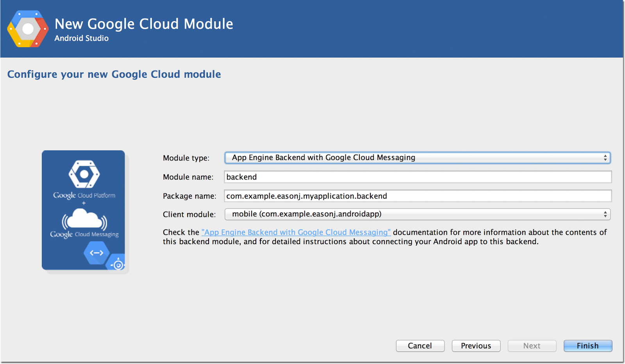The image size is (625, 364).
Task: Confirm the wizard with Finish
Action: pos(587,346)
